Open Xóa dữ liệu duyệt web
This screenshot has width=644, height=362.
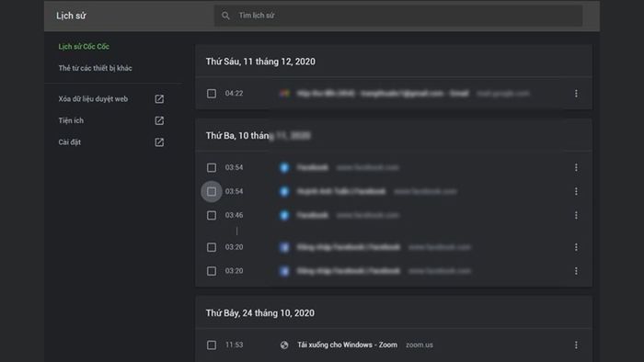93,99
